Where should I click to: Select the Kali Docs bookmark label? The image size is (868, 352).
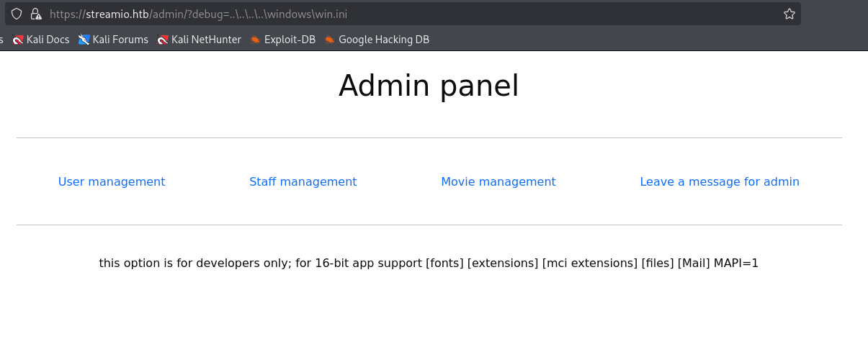click(48, 40)
